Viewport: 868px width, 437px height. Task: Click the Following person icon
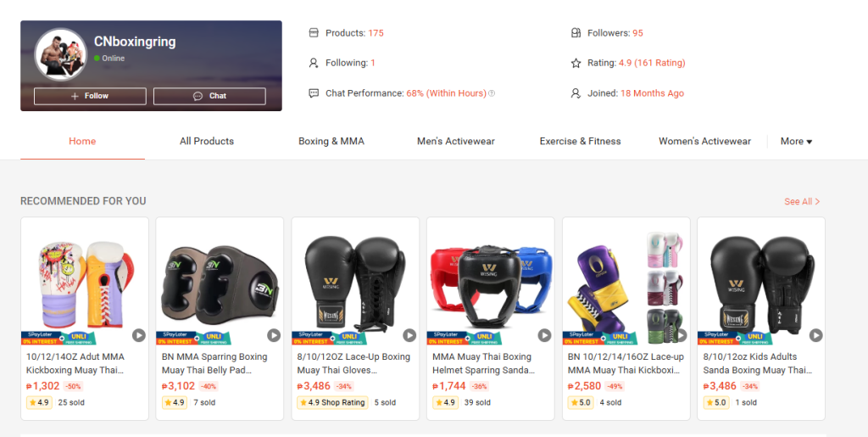point(314,63)
